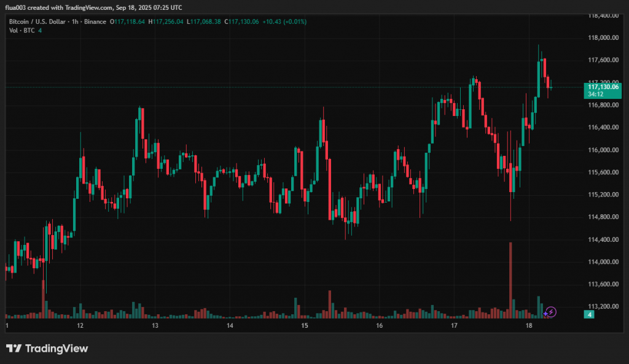
Task: Click the 113,600.00 price axis label
Action: pyautogui.click(x=603, y=284)
